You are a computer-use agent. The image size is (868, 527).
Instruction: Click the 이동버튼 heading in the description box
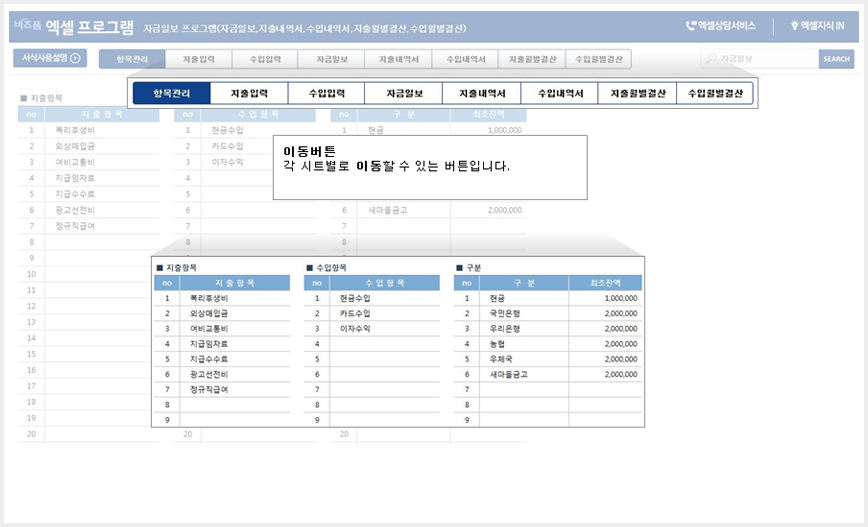(309, 151)
